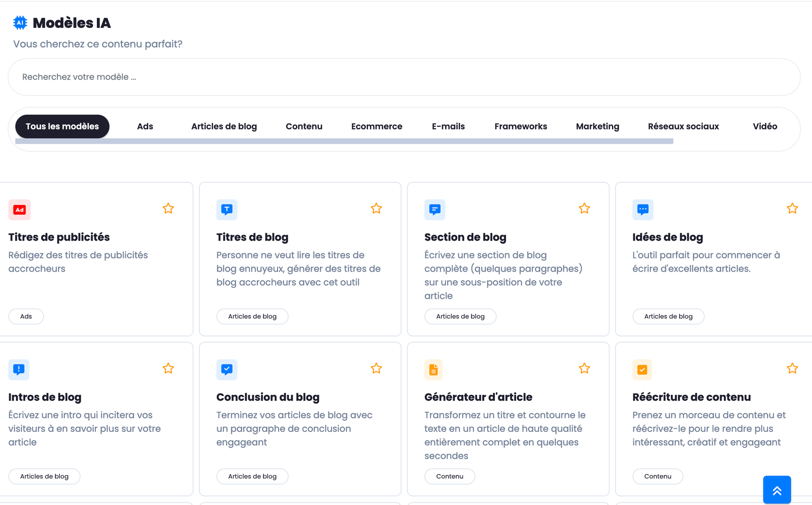The height and width of the screenshot is (505, 812).
Task: Click the Conclusion du blog checkmark bubble icon
Action: point(227,369)
